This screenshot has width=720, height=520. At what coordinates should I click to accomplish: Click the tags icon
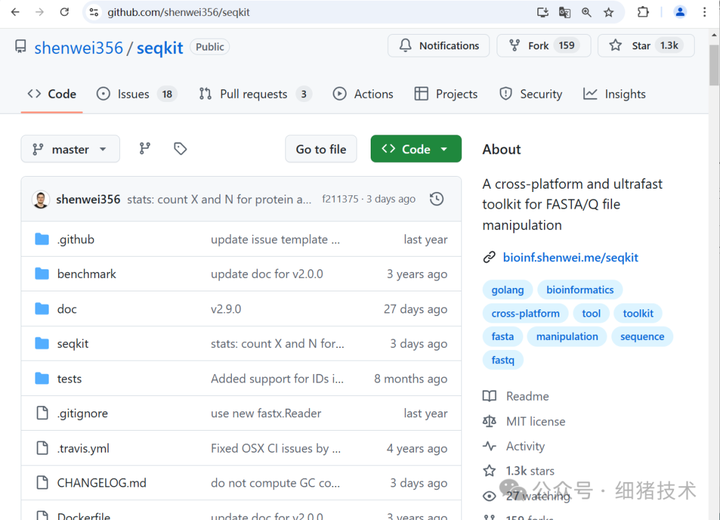pos(180,149)
